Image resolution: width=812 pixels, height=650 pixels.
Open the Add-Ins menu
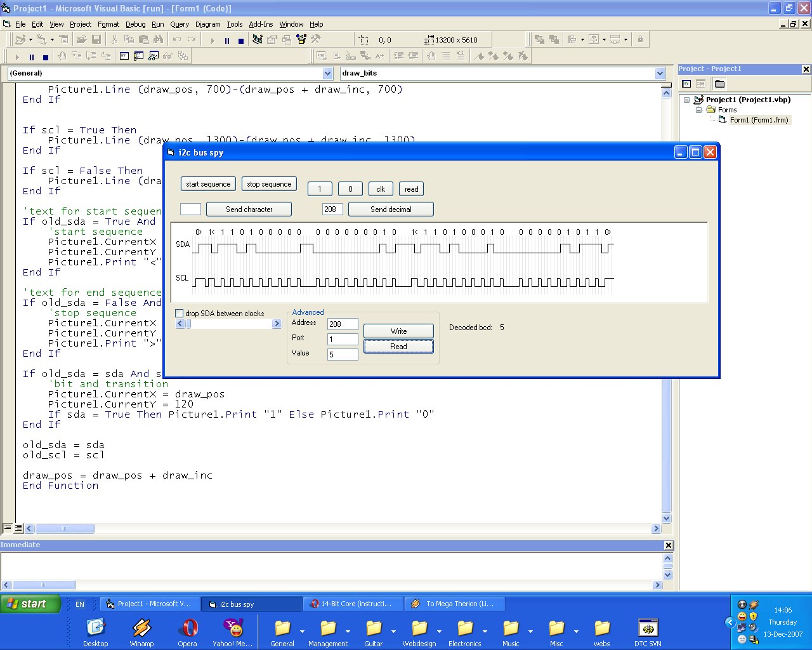[x=261, y=24]
